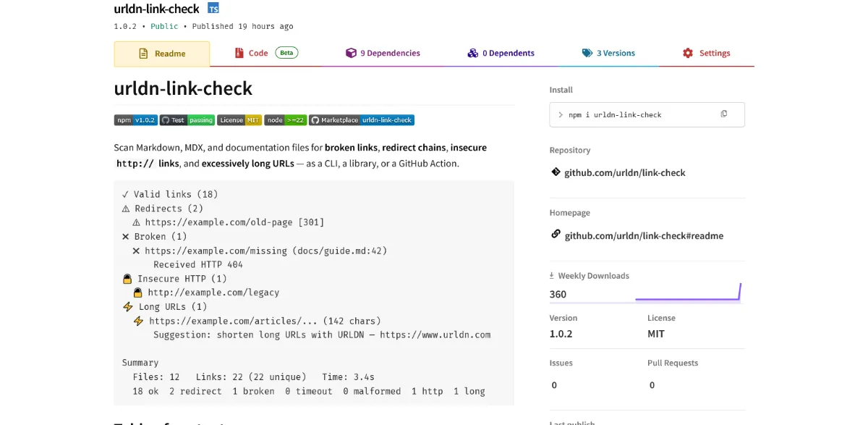Open the Marketplace urldn-link-check badge
Viewport: 868px width, 425px height.
pyautogui.click(x=362, y=120)
